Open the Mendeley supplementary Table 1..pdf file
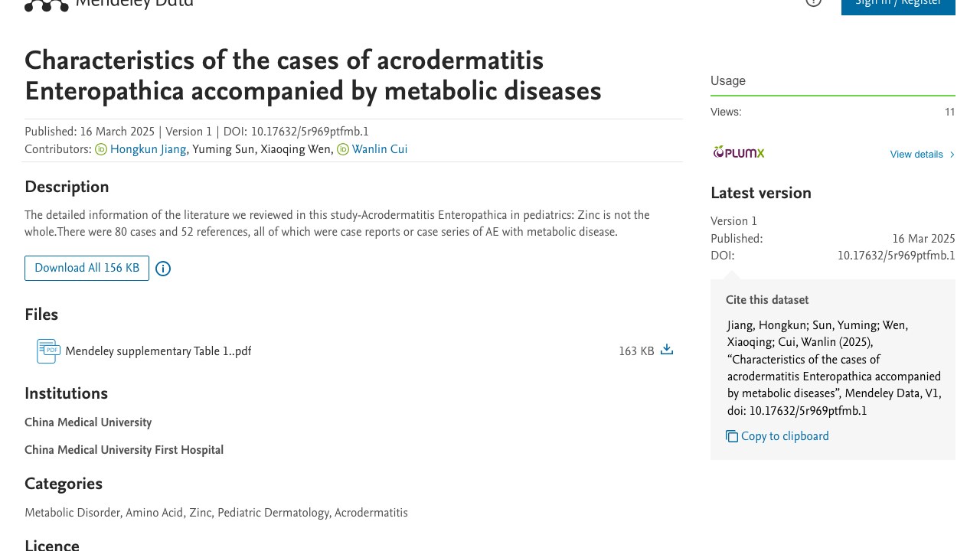Screen dimensions: 980x551 click(158, 352)
